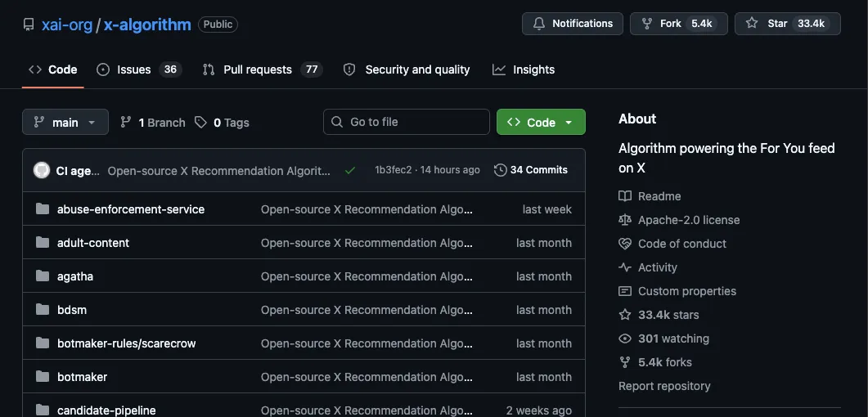Click the Notifications bell button
This screenshot has height=417, width=868.
click(x=573, y=24)
